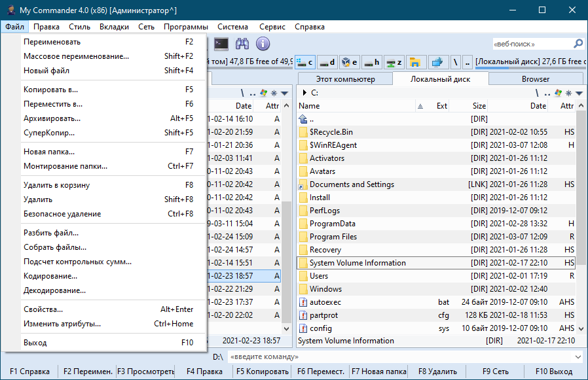Switch to the Browser tab
The image size is (588, 380).
[536, 79]
